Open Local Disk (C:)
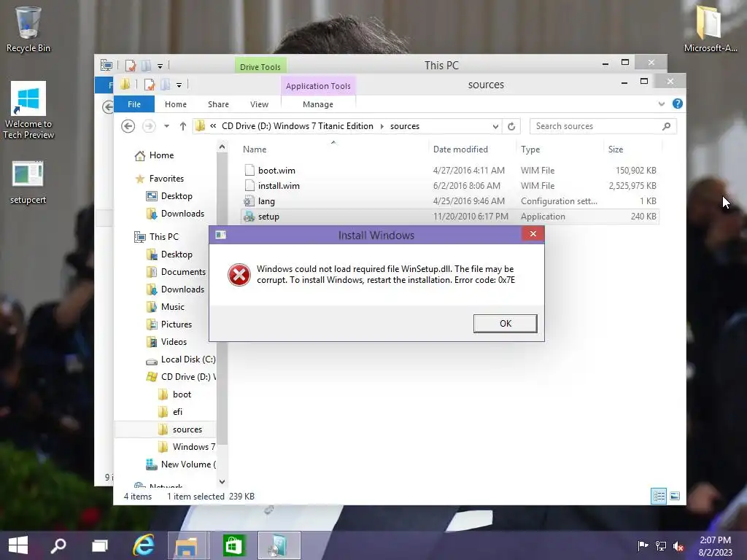 click(x=187, y=359)
